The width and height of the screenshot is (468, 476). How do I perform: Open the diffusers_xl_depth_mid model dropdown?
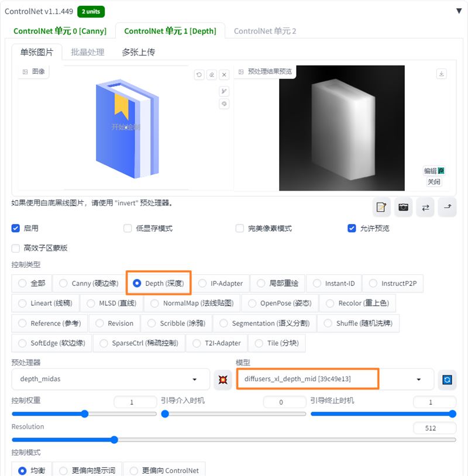coord(335,379)
